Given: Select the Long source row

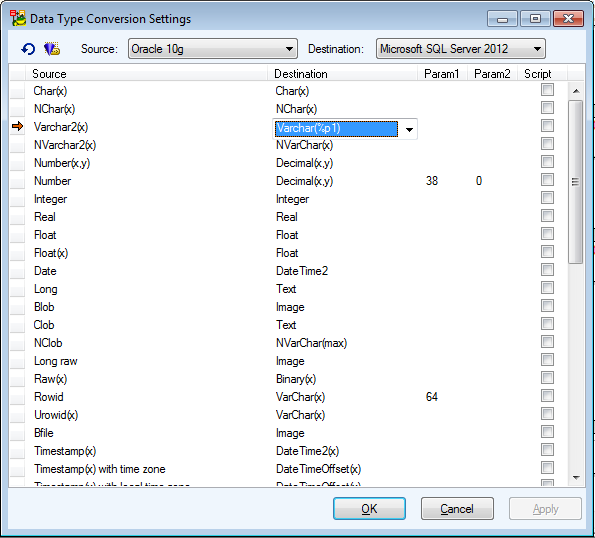Looking at the screenshot, I should click(46, 289).
